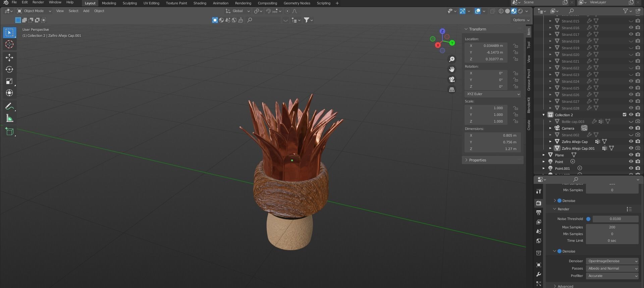Open the Global transform orientation dropdown
The image size is (644, 288).
point(238,11)
